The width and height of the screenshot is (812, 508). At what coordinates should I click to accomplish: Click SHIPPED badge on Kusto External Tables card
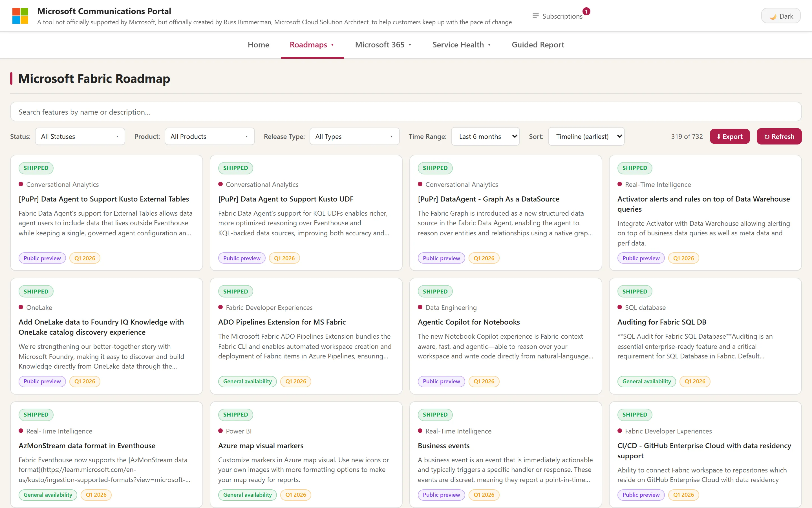pyautogui.click(x=36, y=168)
